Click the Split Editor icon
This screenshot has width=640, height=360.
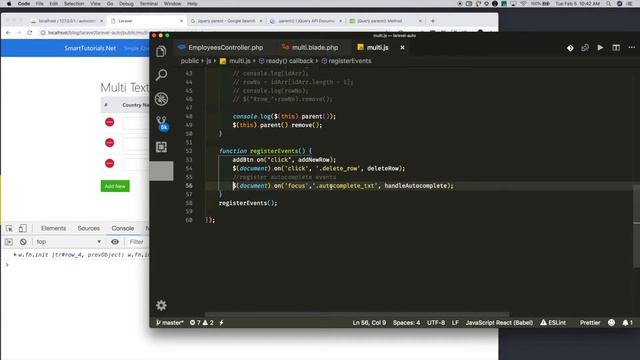pyautogui.click(x=616, y=48)
